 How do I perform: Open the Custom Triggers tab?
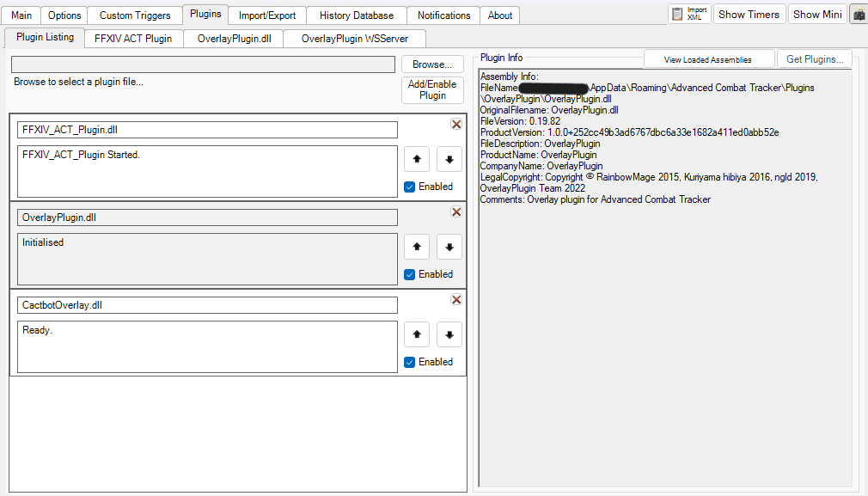(x=134, y=15)
